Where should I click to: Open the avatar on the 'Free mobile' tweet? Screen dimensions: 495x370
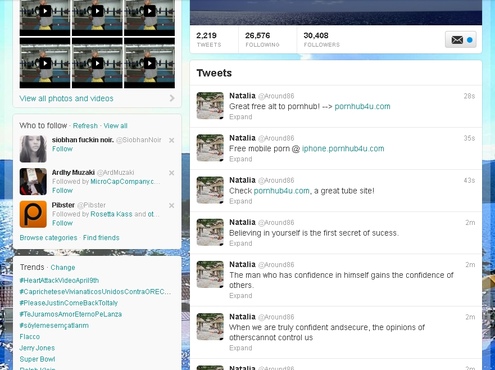(210, 148)
